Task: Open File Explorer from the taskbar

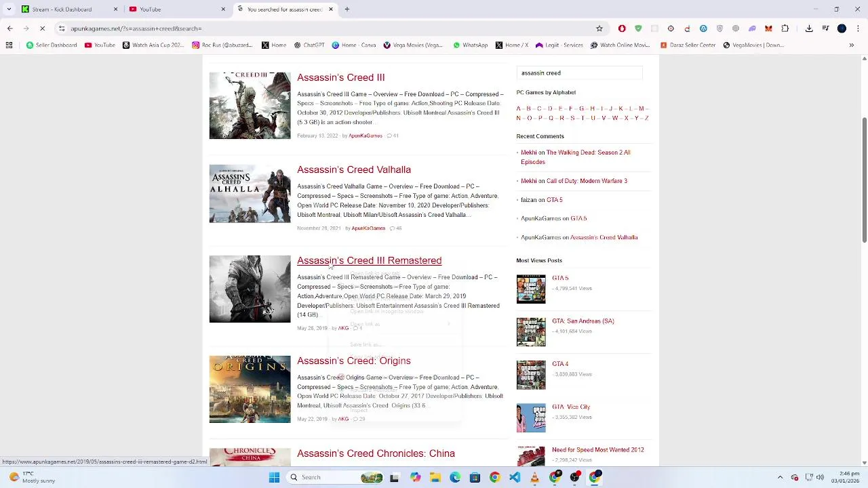Action: point(435,478)
